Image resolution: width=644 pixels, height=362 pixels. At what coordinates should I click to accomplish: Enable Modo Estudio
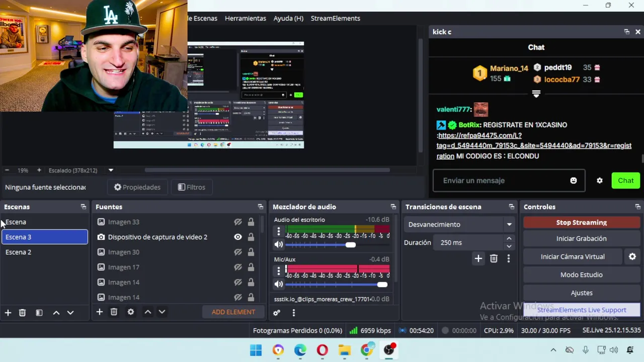tap(582, 275)
